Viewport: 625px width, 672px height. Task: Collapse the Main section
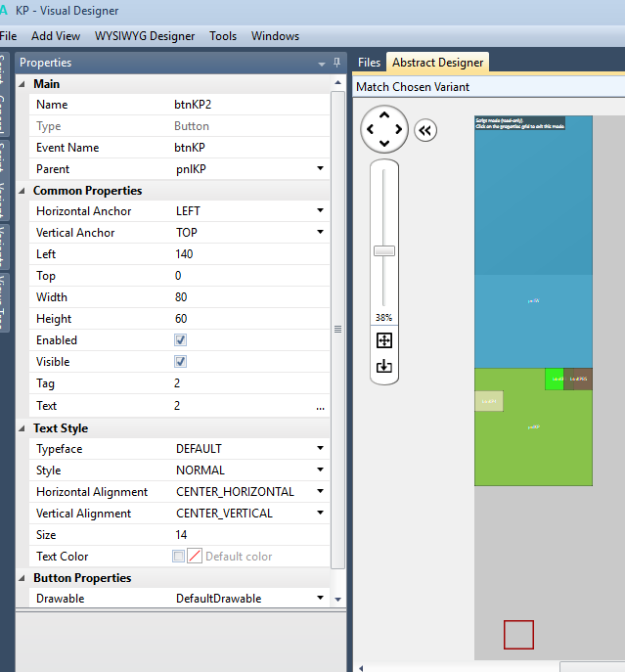(x=22, y=84)
